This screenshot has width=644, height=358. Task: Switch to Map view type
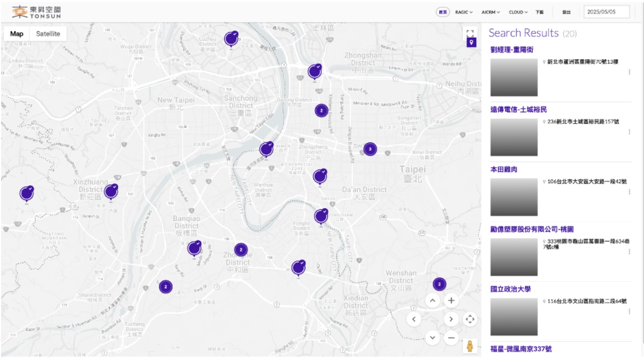(17, 34)
